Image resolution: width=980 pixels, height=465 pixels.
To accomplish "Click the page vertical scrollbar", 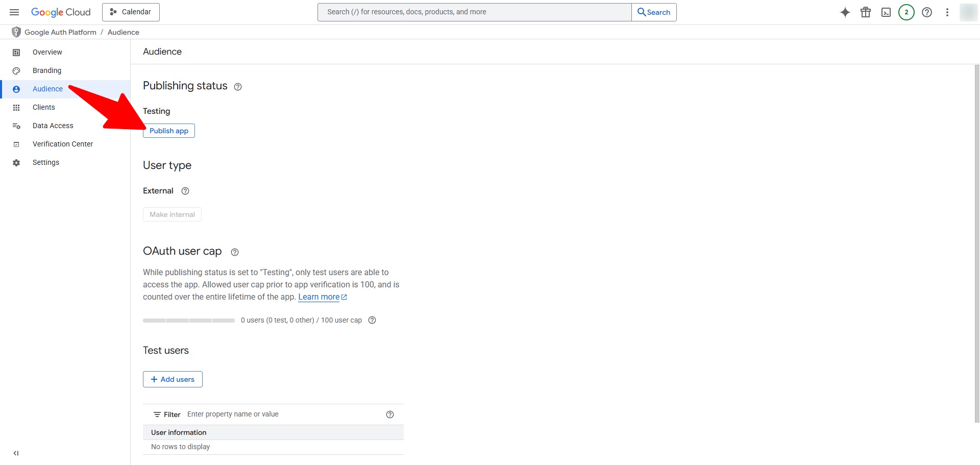I will tap(977, 244).
